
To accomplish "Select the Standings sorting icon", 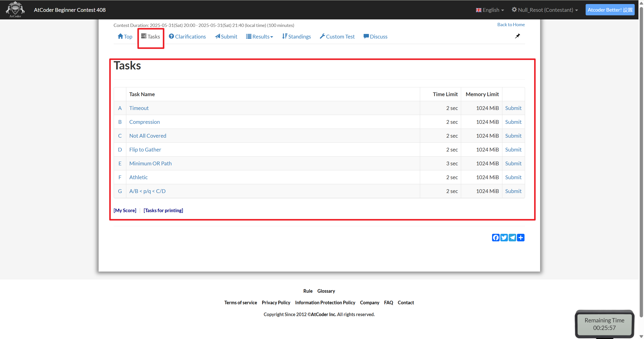I will tap(284, 36).
